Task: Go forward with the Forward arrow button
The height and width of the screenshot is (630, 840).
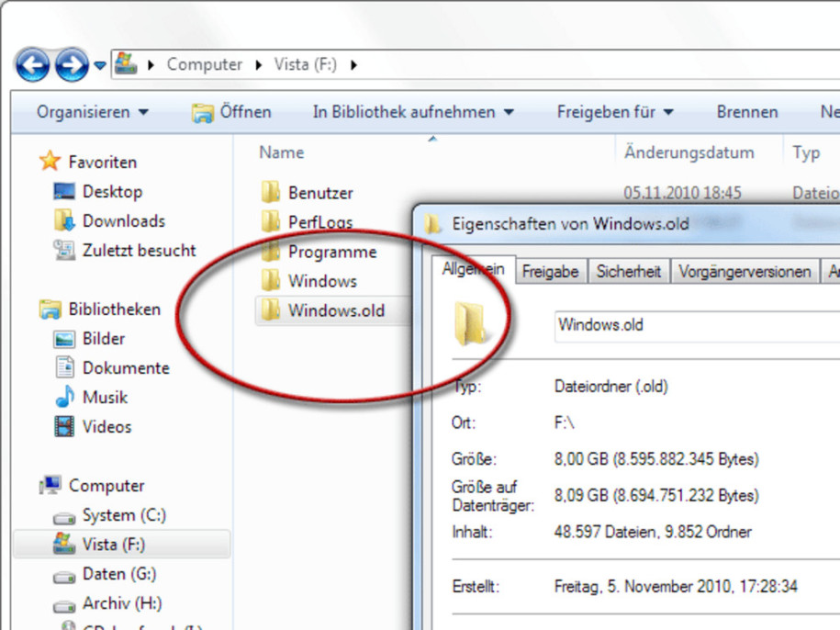Action: click(73, 65)
